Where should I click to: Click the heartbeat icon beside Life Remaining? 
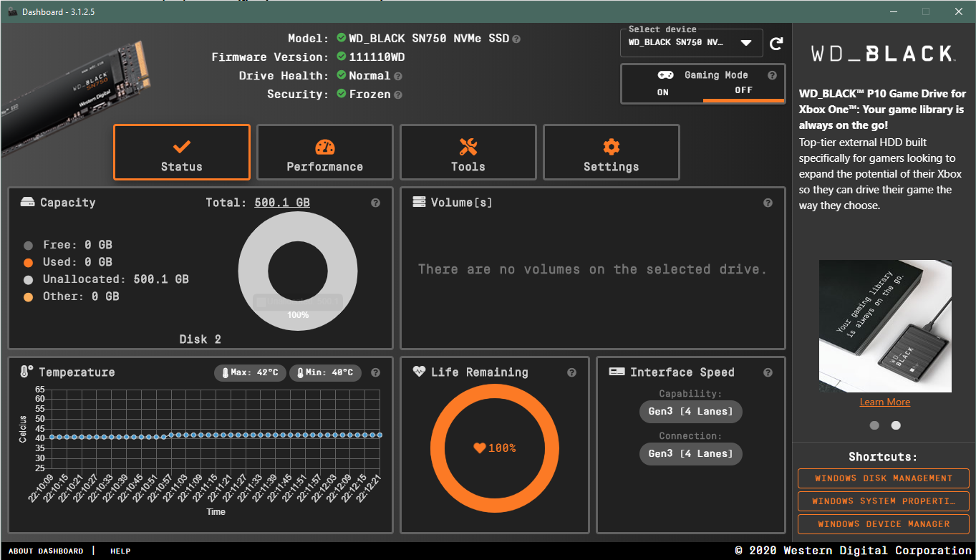pyautogui.click(x=420, y=372)
